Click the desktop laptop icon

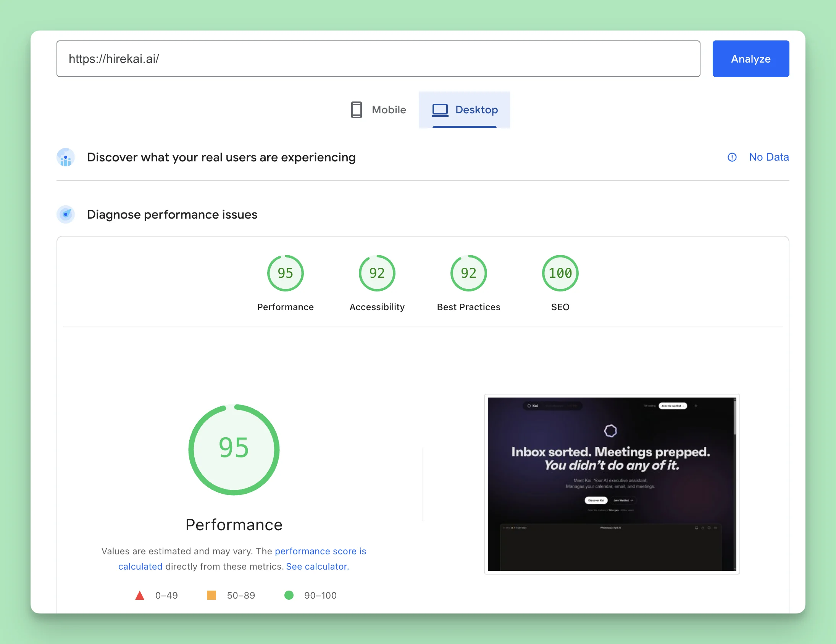point(440,110)
